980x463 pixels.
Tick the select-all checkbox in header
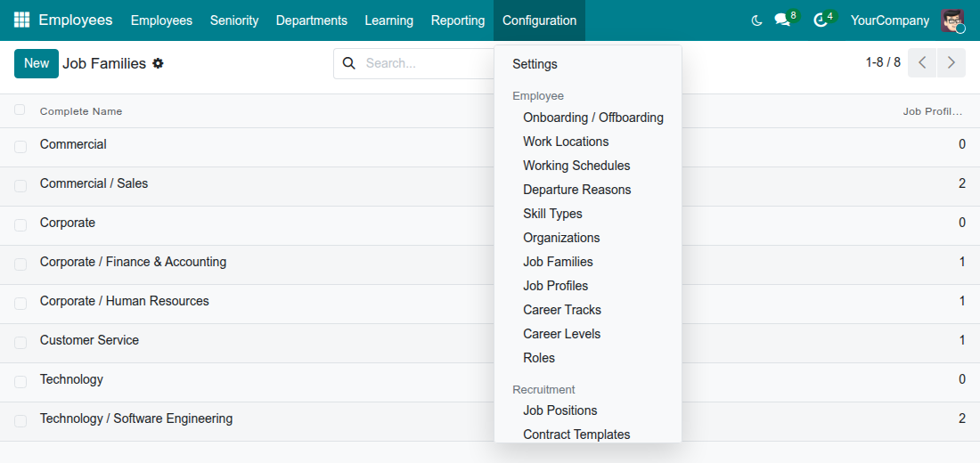pyautogui.click(x=20, y=110)
